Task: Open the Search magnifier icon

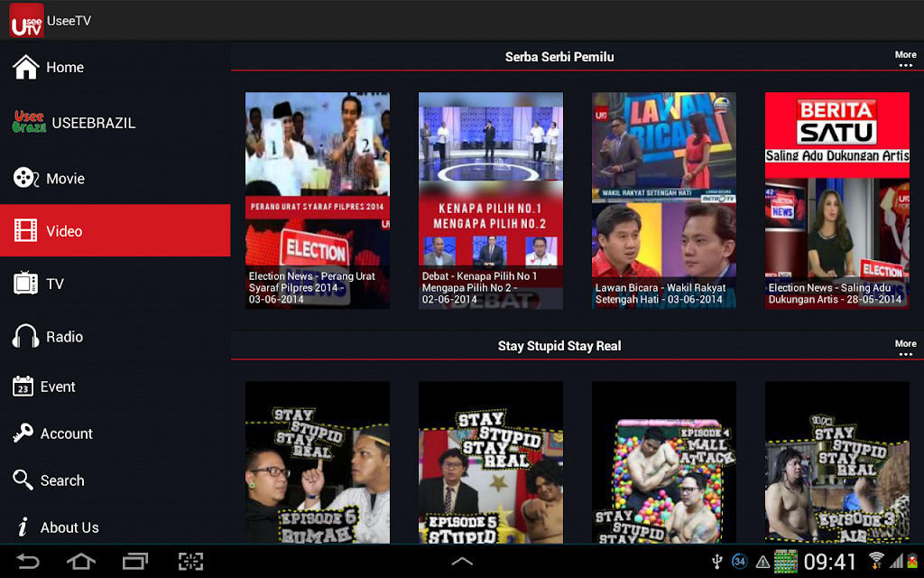Action: point(23,480)
